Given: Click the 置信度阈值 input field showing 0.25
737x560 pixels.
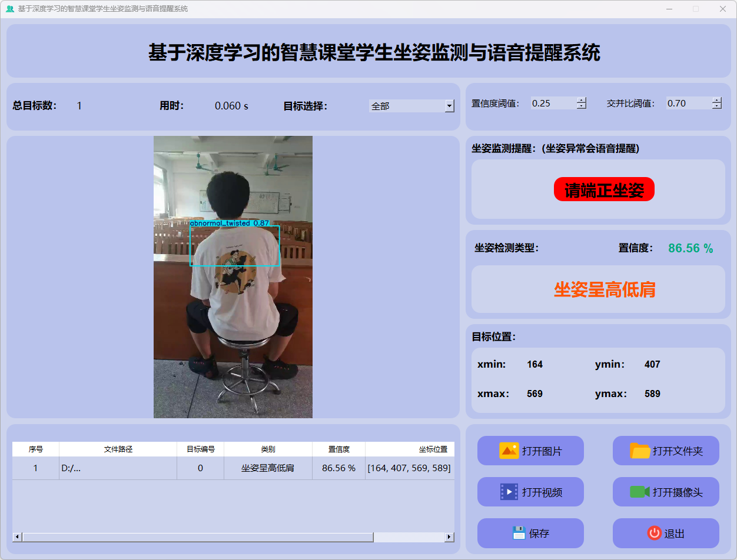Looking at the screenshot, I should pyautogui.click(x=554, y=103).
